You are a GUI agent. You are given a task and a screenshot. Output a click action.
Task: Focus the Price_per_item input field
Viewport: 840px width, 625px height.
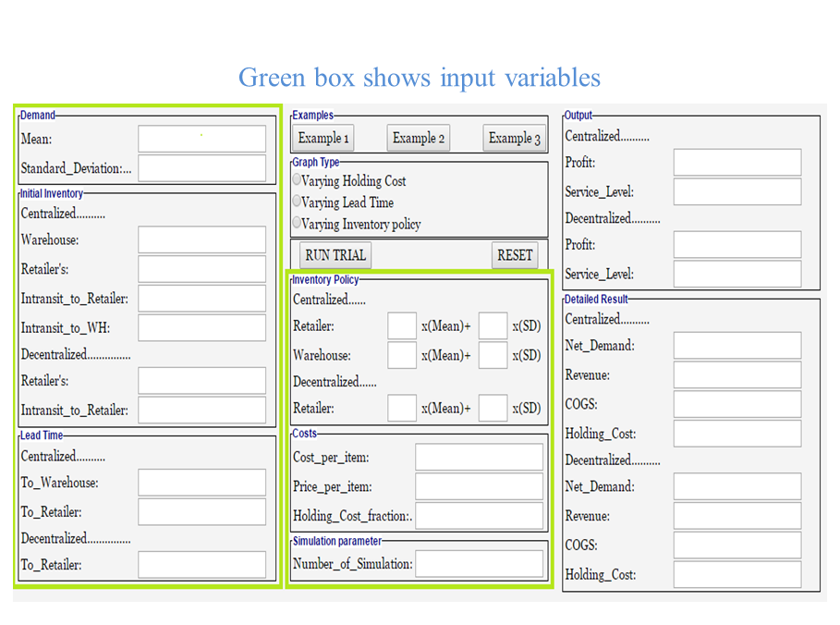480,486
